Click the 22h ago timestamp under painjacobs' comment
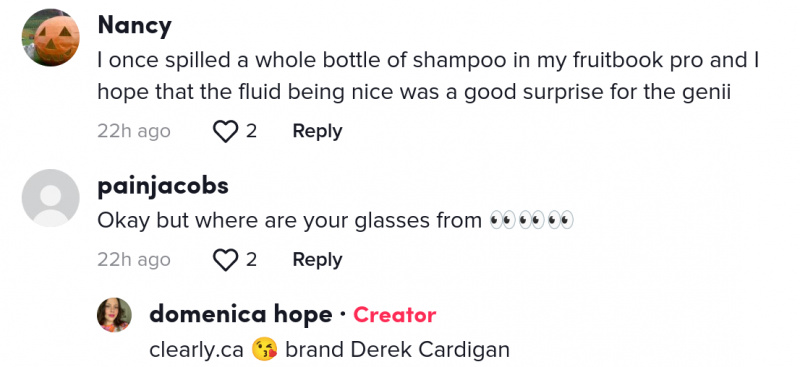 (x=134, y=260)
